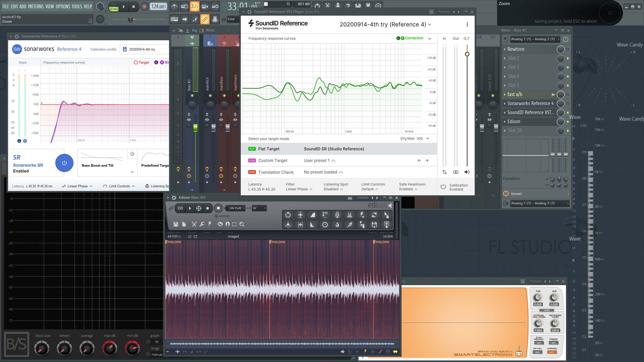
Task: Toggle the metronome icon in the top toolbar
Action: [174, 6]
